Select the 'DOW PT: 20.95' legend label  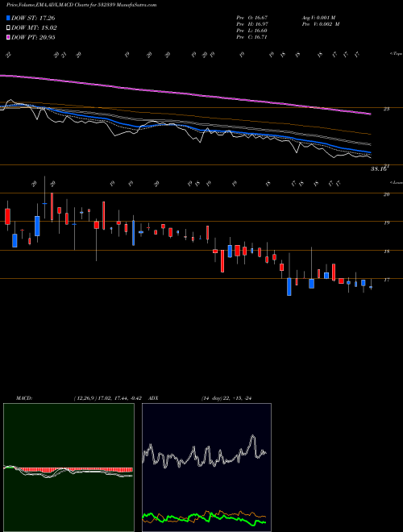click(33, 37)
